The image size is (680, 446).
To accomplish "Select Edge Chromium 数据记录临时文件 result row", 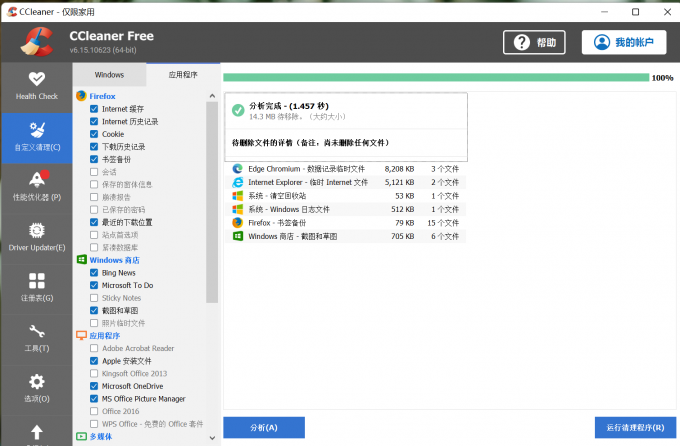I will click(346, 169).
